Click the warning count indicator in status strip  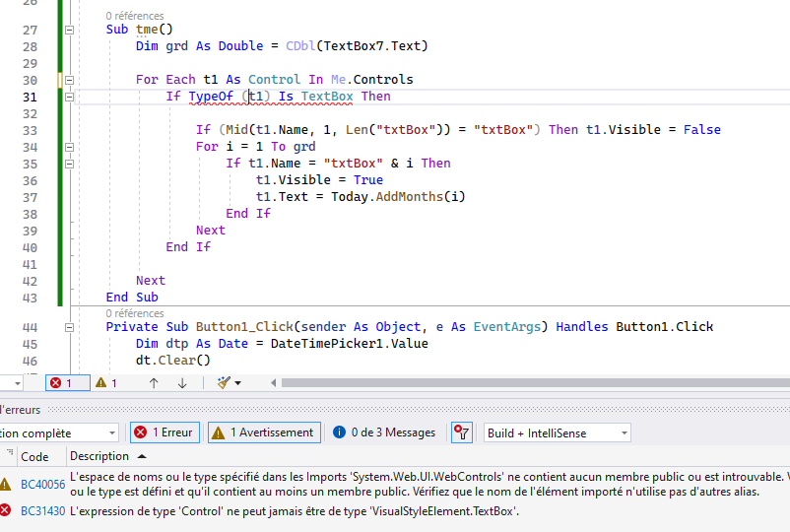[x=106, y=383]
